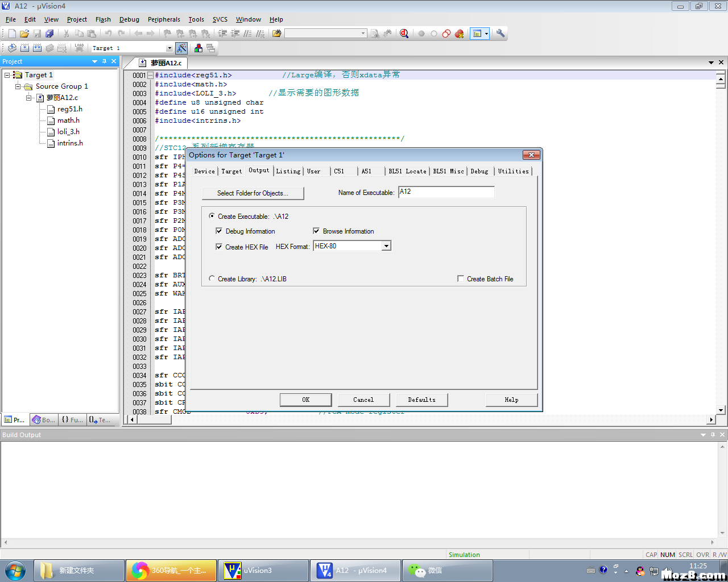Open the Build Output panel dropdown arrow
The image size is (728, 582).
[x=703, y=435]
